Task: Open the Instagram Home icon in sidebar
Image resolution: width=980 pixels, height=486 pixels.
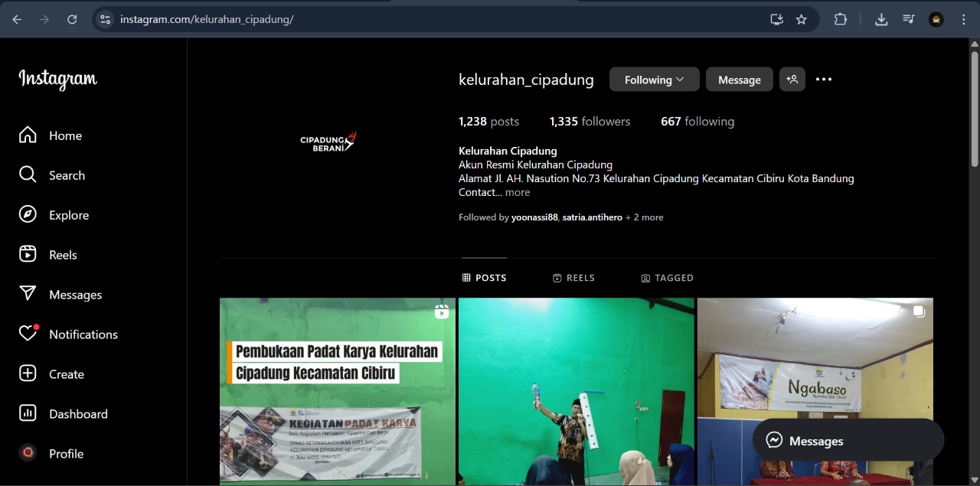Action: (x=28, y=135)
